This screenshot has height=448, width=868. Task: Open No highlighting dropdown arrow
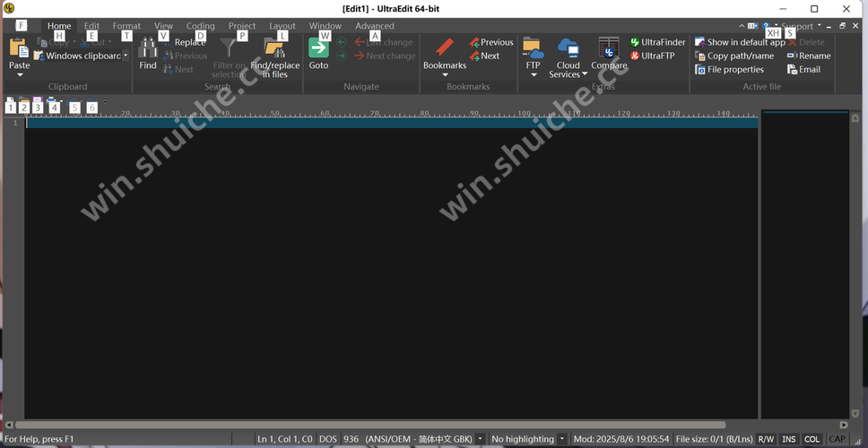[562, 439]
